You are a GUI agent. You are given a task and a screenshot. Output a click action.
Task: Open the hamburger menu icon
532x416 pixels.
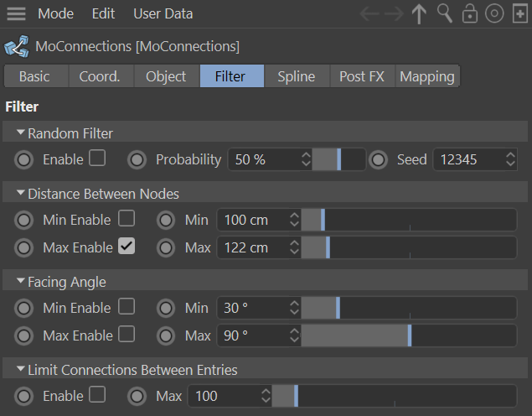pyautogui.click(x=16, y=13)
